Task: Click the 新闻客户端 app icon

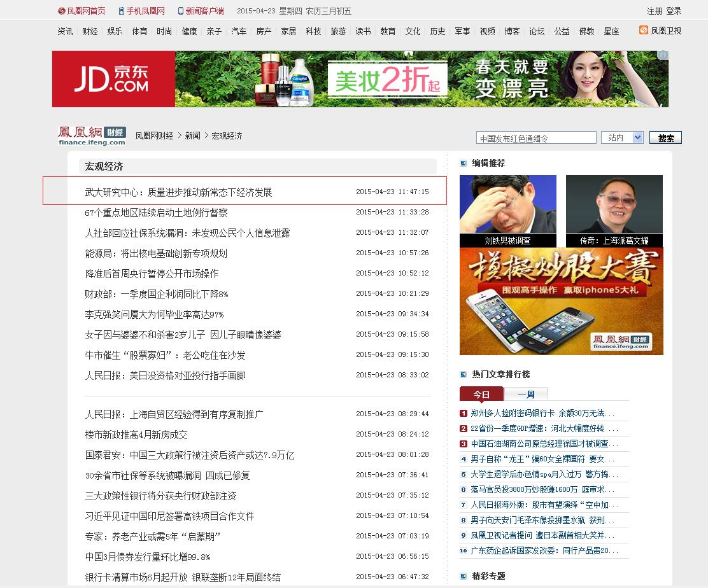Action: coord(181,11)
